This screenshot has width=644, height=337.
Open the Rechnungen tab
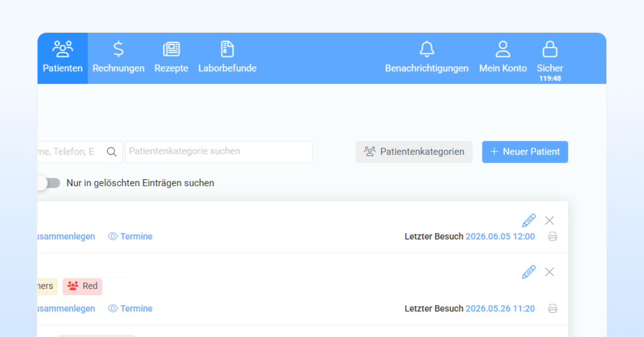pyautogui.click(x=119, y=58)
